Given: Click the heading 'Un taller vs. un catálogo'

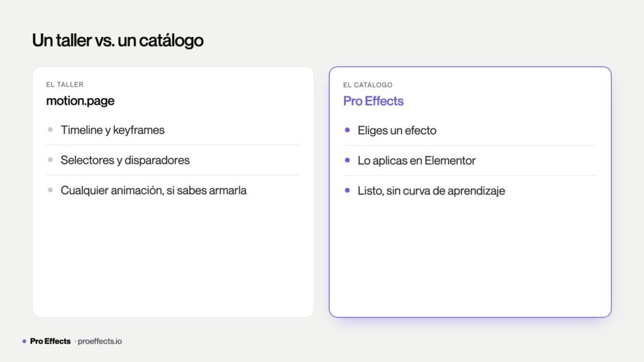Looking at the screenshot, I should [x=118, y=40].
